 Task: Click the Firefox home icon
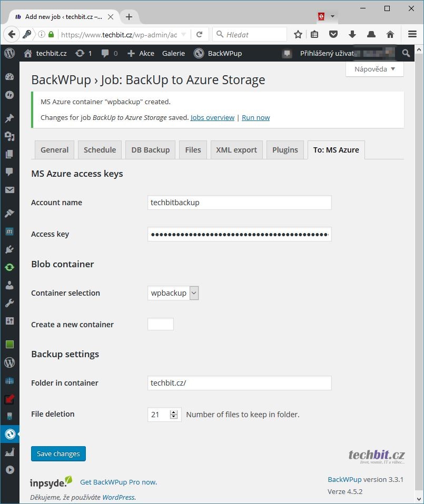(390, 35)
